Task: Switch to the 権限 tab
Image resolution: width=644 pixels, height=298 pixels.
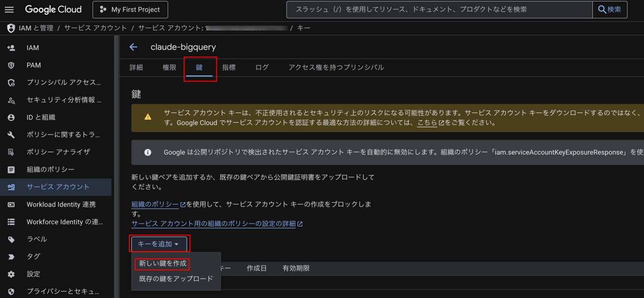Action: (169, 68)
